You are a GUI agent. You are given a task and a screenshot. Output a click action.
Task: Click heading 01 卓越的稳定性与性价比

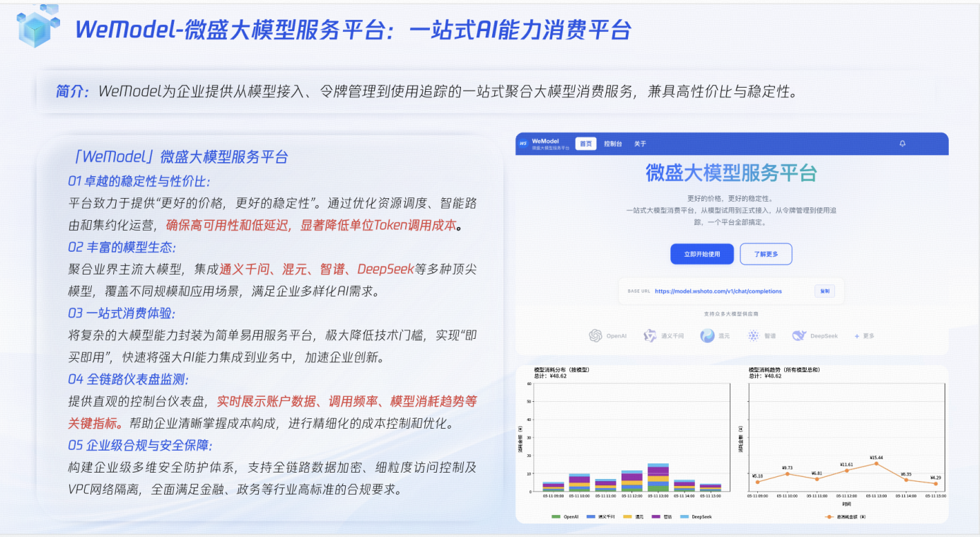(x=139, y=181)
